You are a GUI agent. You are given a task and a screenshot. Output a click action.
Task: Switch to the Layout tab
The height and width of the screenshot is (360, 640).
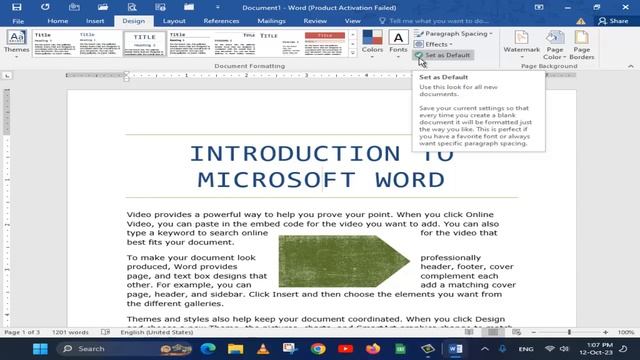[174, 21]
